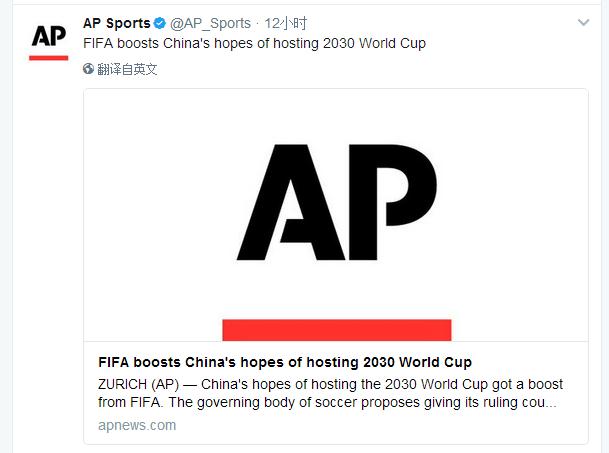Click the @AP_Sports handle

click(211, 23)
